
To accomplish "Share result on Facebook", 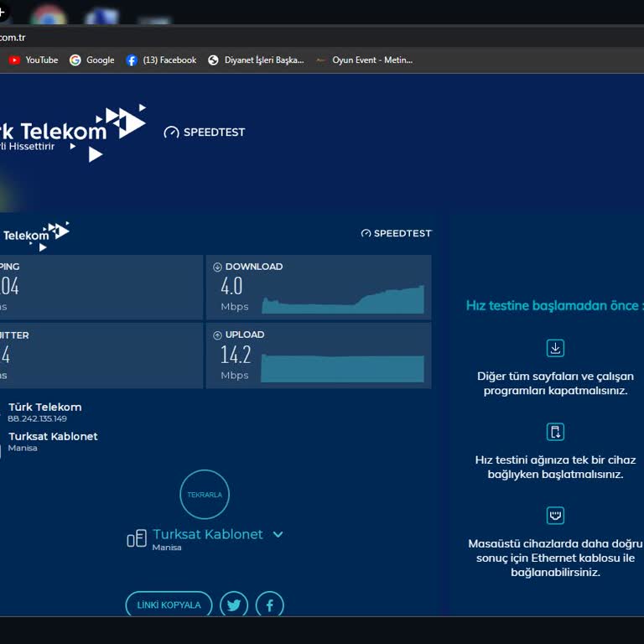I will click(270, 605).
